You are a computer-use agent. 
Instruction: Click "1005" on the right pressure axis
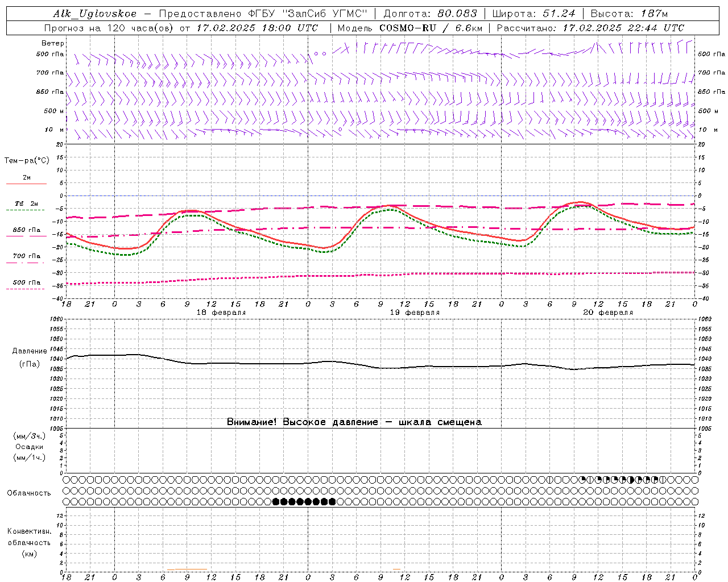[705, 429]
